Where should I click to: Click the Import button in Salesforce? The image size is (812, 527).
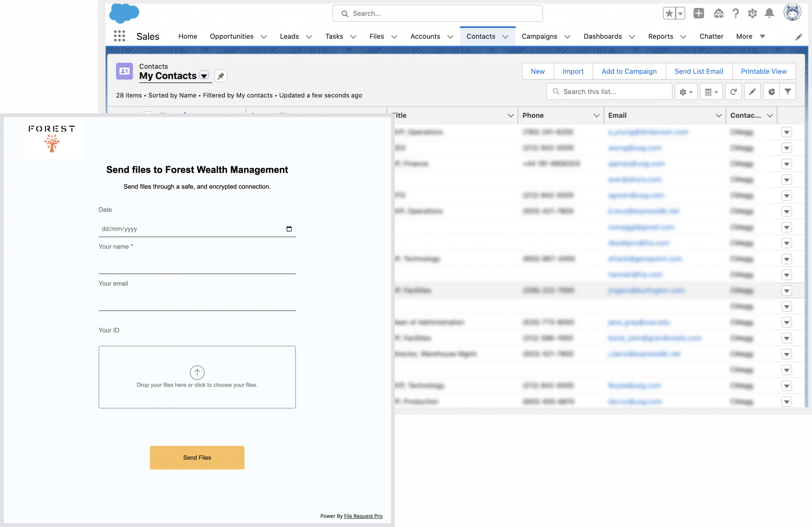572,71
